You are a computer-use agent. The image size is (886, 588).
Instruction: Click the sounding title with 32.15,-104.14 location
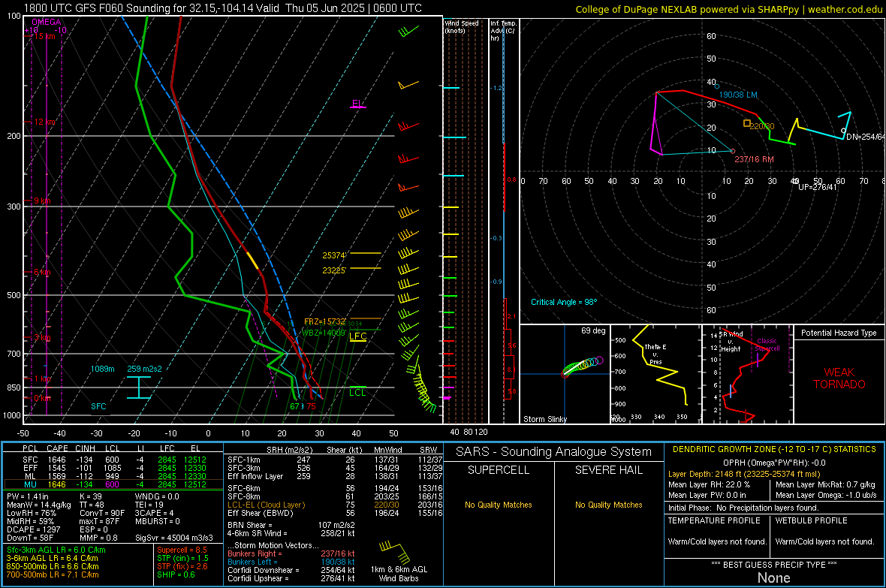coord(223,8)
